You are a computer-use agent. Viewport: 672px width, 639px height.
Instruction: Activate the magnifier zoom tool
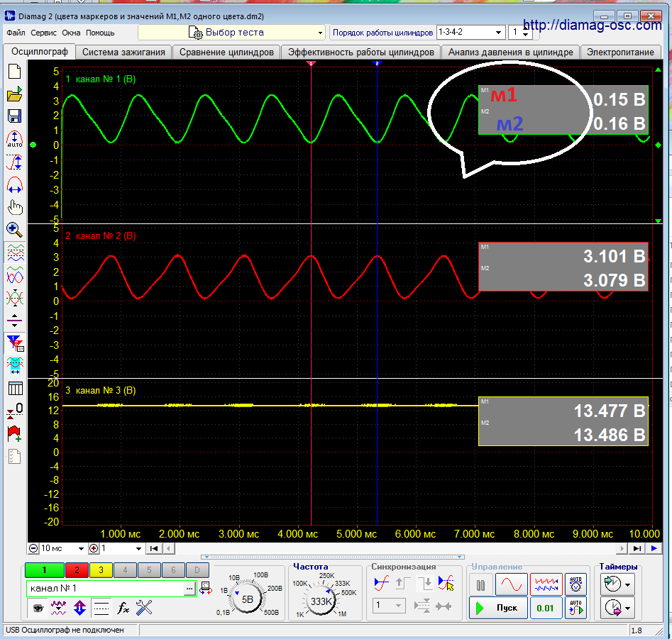click(14, 230)
